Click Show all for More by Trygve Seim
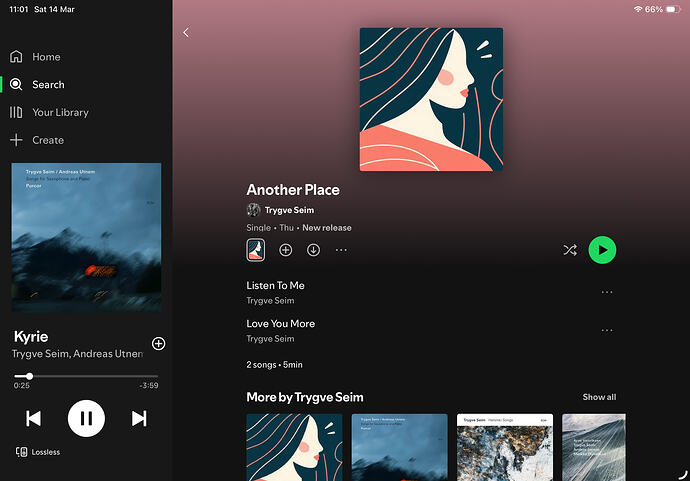690x481 pixels. (599, 397)
